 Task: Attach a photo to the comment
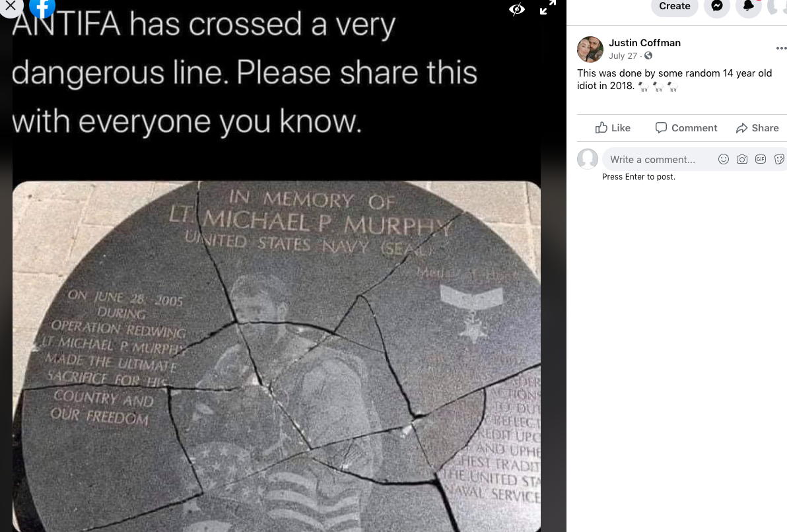coord(742,159)
